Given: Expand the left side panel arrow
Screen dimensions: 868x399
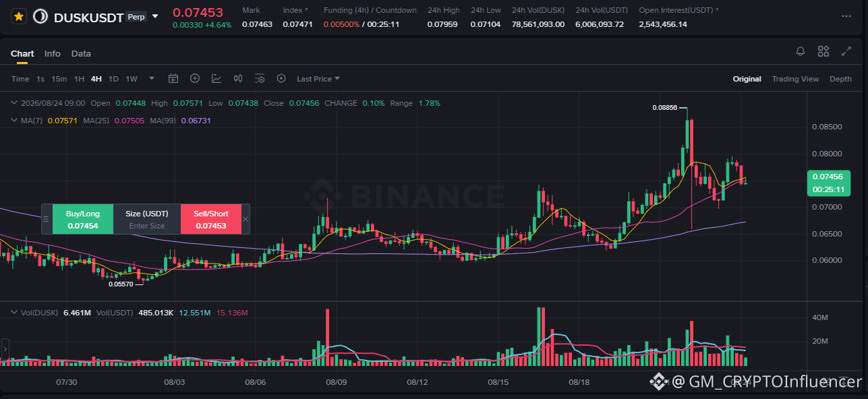Looking at the screenshot, I should (x=4, y=350).
